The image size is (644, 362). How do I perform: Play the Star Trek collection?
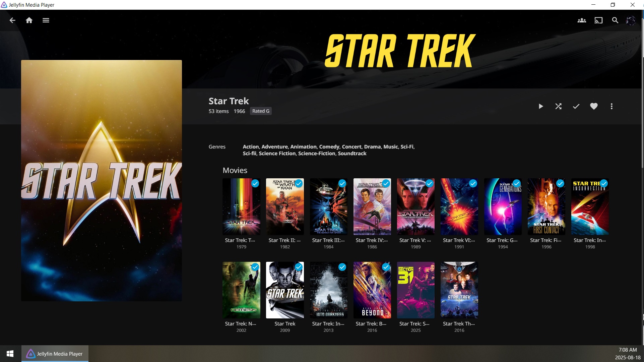541,106
